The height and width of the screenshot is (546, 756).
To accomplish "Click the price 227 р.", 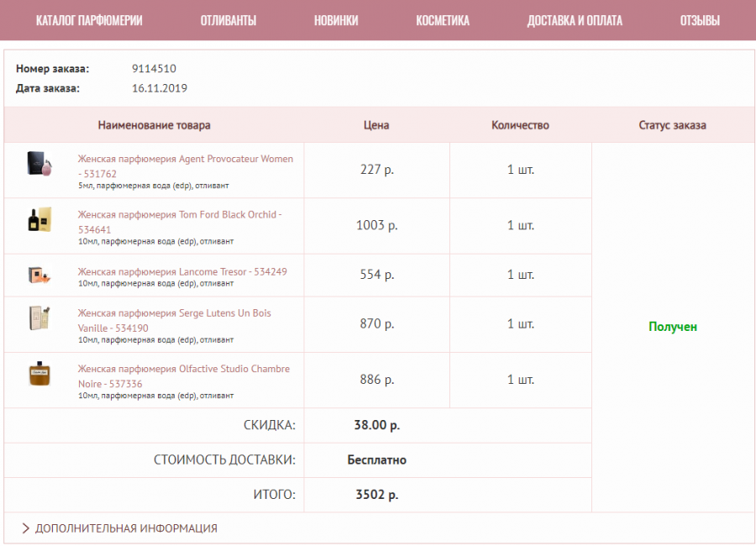I will pos(376,170).
